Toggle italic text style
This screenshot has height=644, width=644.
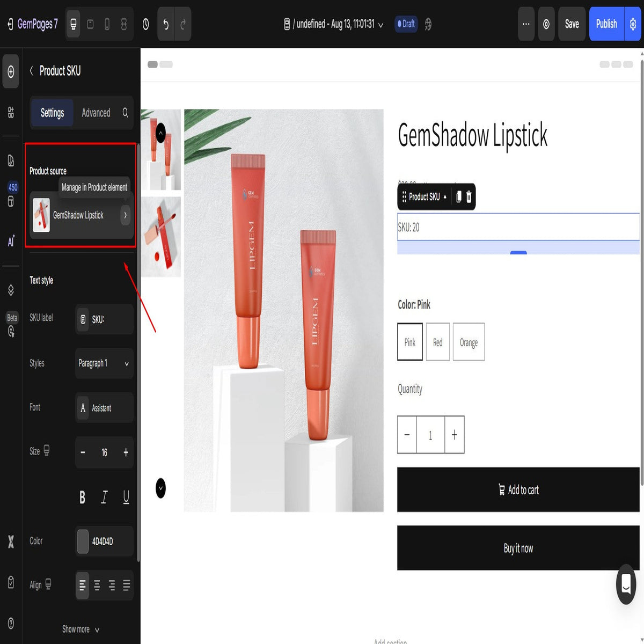[x=104, y=497]
